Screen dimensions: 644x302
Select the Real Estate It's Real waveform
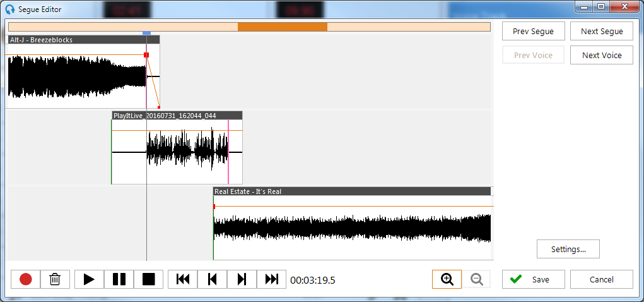[x=352, y=229]
